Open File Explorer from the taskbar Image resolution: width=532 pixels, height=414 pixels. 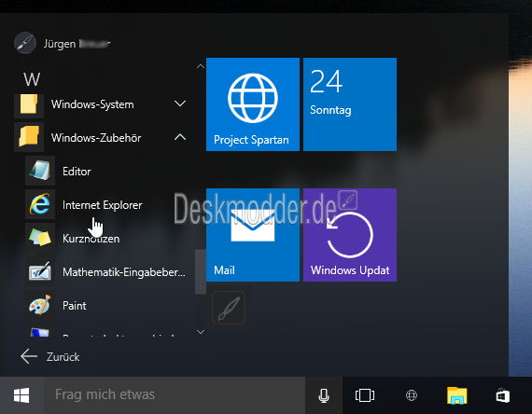[456, 395]
